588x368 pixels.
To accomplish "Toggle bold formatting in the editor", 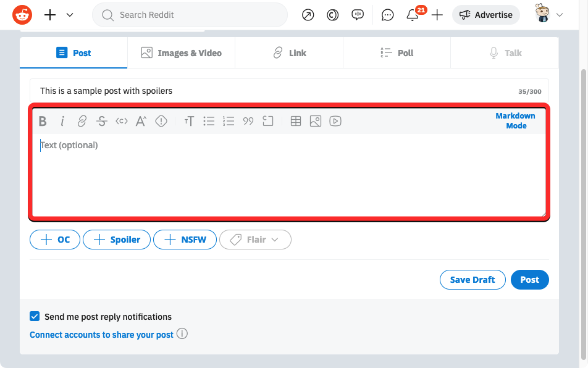I will [x=43, y=122].
